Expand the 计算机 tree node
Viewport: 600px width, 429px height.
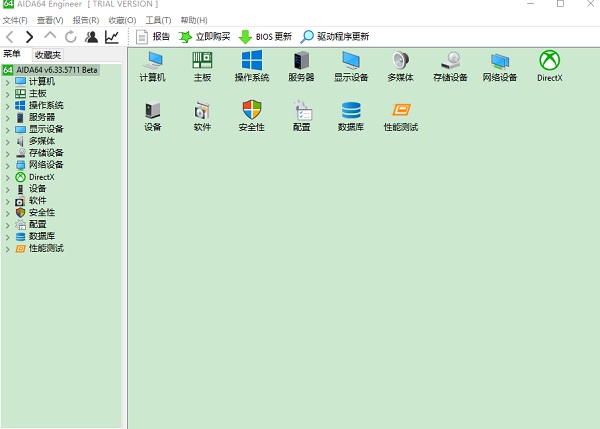(x=8, y=81)
